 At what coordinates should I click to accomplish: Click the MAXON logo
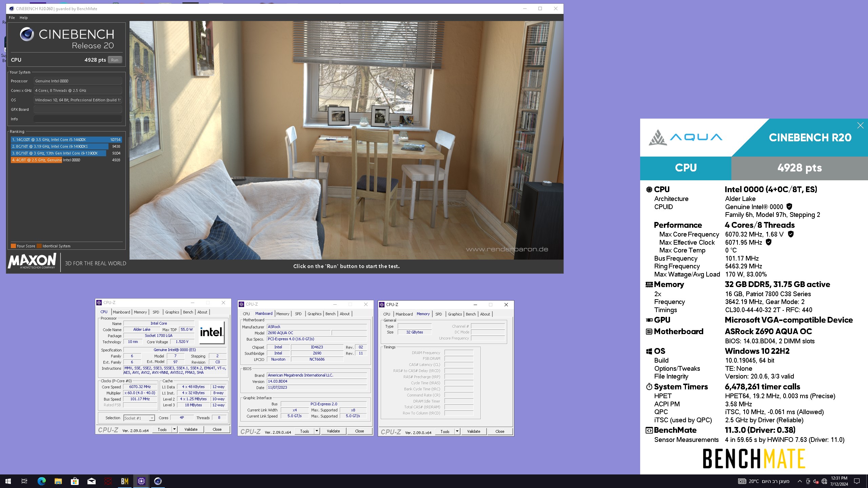[32, 261]
